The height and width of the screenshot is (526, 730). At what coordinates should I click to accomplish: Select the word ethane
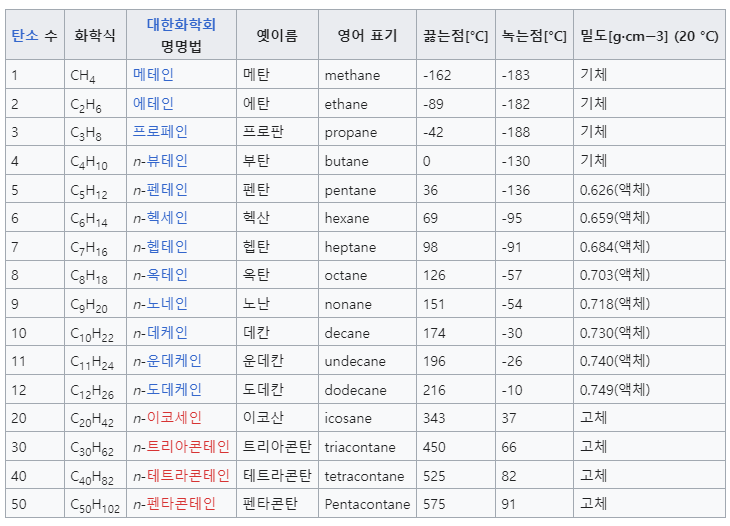point(346,104)
